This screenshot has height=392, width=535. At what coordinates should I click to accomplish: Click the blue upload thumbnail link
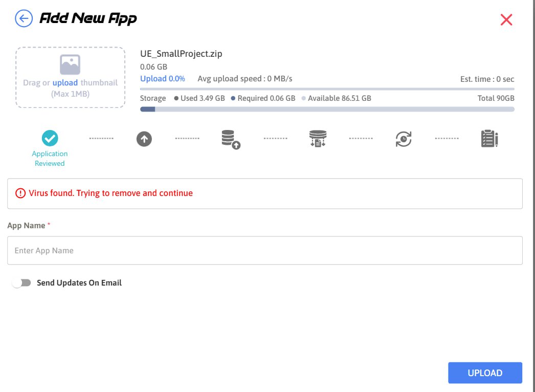(65, 82)
